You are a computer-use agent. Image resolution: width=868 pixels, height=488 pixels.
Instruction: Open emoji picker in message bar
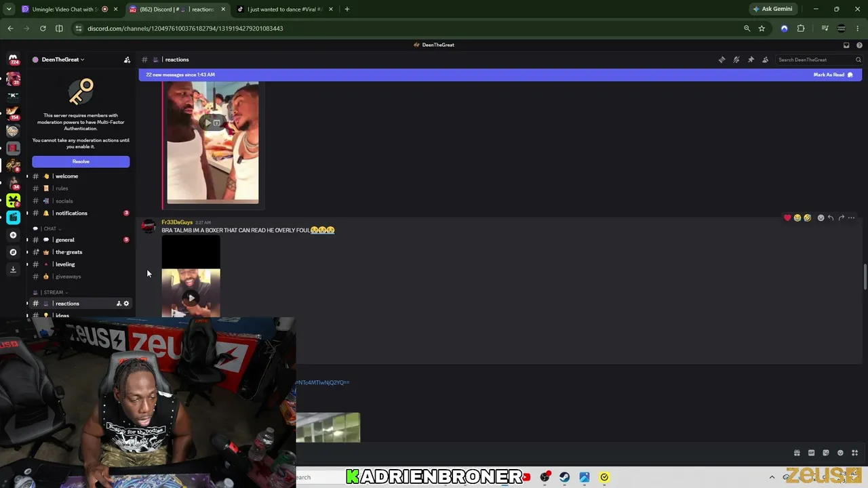(840, 453)
